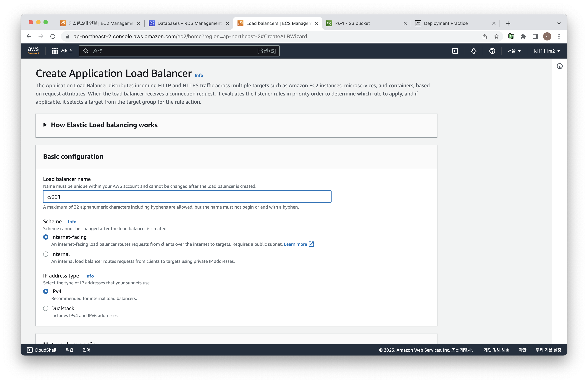The height and width of the screenshot is (383, 588).
Task: Open 쿠키 기본 설정 cookie preferences
Action: [548, 350]
